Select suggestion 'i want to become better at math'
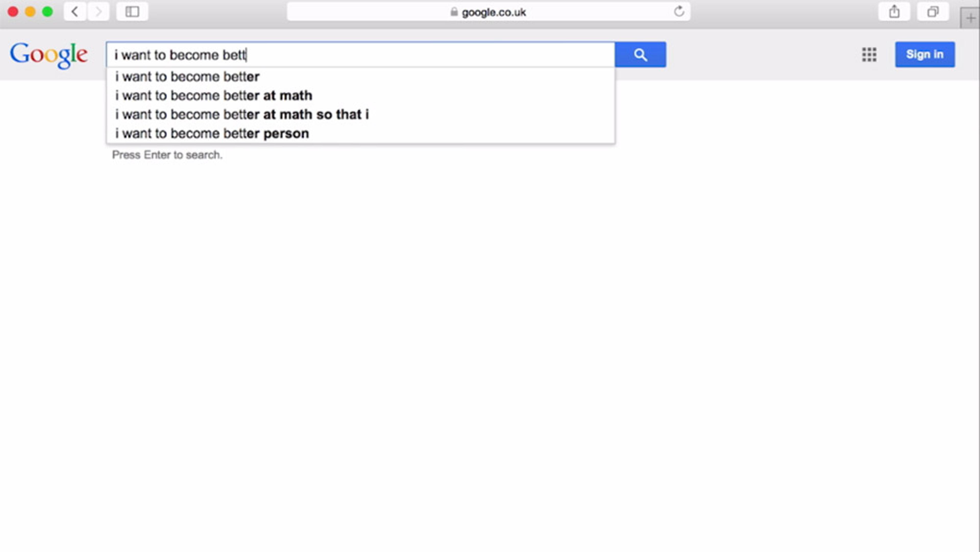Screen dimensions: 980x552 213,95
